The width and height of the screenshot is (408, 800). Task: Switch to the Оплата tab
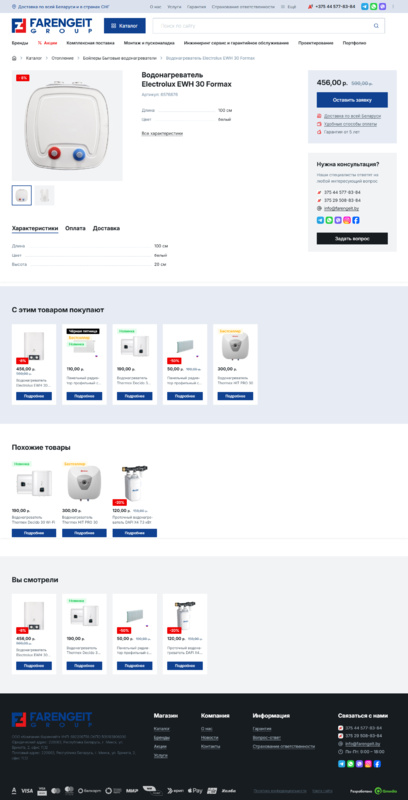point(75,228)
